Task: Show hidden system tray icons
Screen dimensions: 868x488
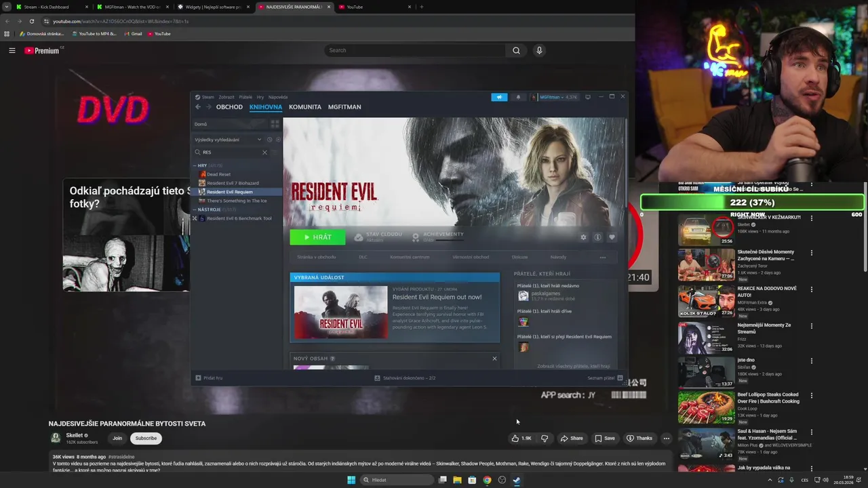Action: point(770,480)
